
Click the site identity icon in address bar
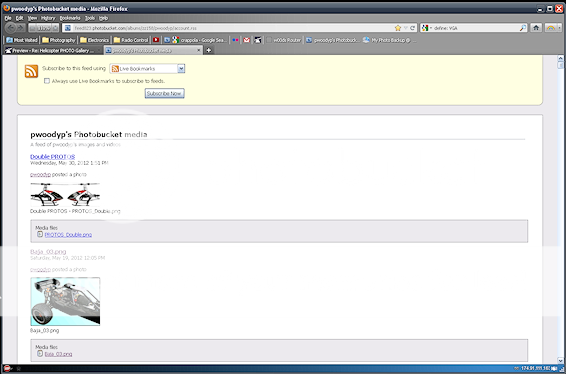point(68,28)
